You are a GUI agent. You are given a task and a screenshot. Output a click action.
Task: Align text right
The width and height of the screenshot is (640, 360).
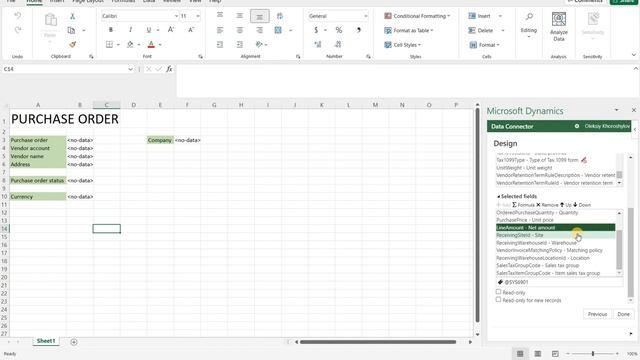click(x=259, y=30)
